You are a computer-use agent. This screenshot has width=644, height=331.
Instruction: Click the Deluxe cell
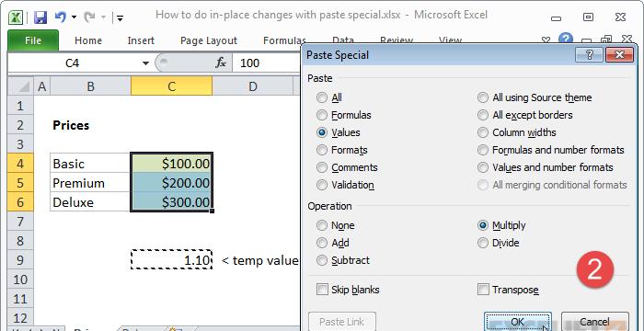(x=90, y=202)
